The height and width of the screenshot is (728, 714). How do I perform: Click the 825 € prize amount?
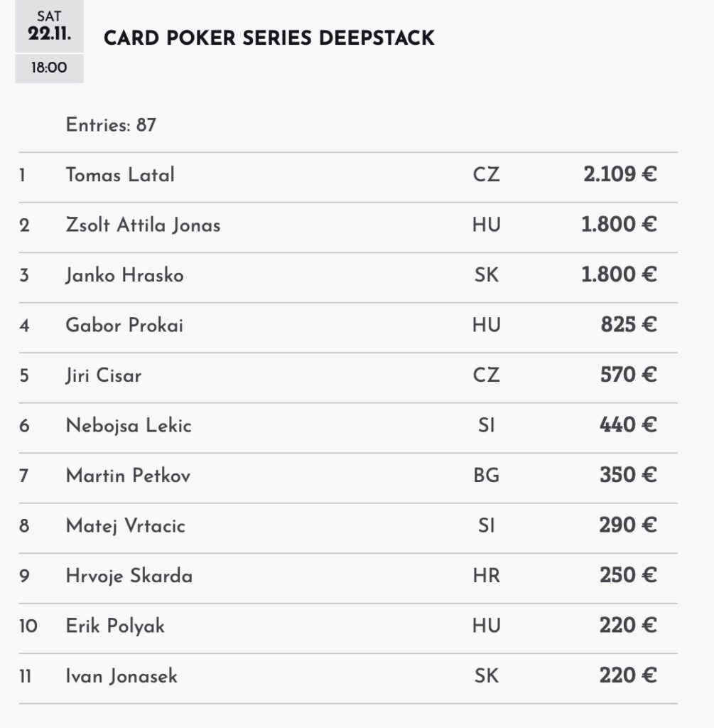pyautogui.click(x=628, y=326)
